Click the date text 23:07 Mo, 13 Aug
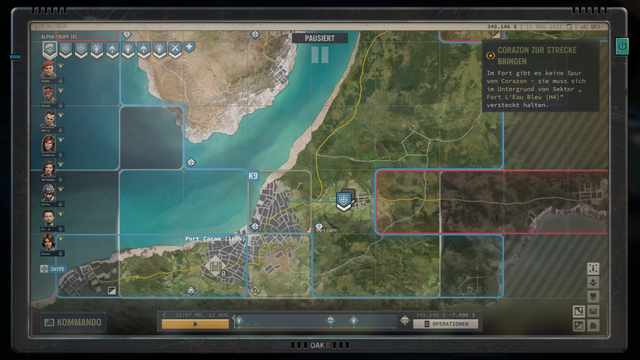The height and width of the screenshot is (360, 640). coord(202,315)
